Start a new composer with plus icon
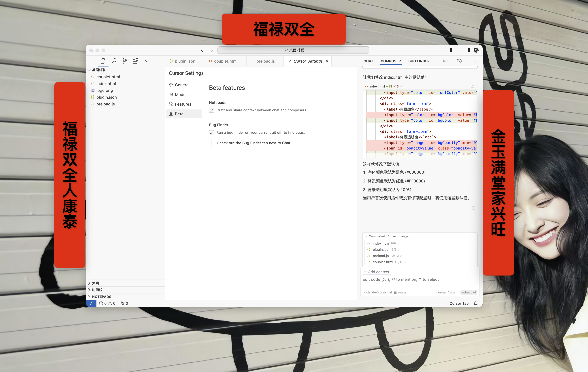 pos(451,61)
